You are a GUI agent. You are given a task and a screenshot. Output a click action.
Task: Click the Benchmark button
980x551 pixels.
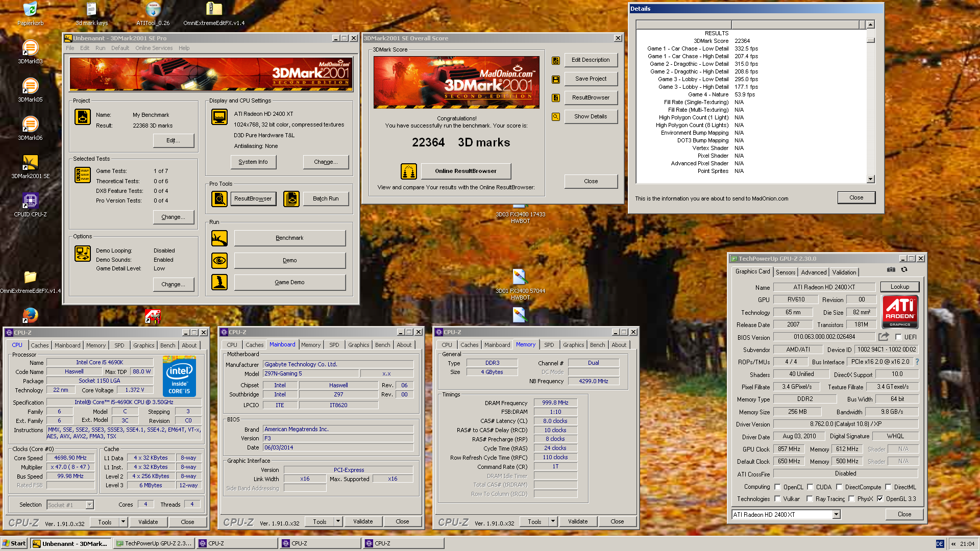pyautogui.click(x=289, y=238)
